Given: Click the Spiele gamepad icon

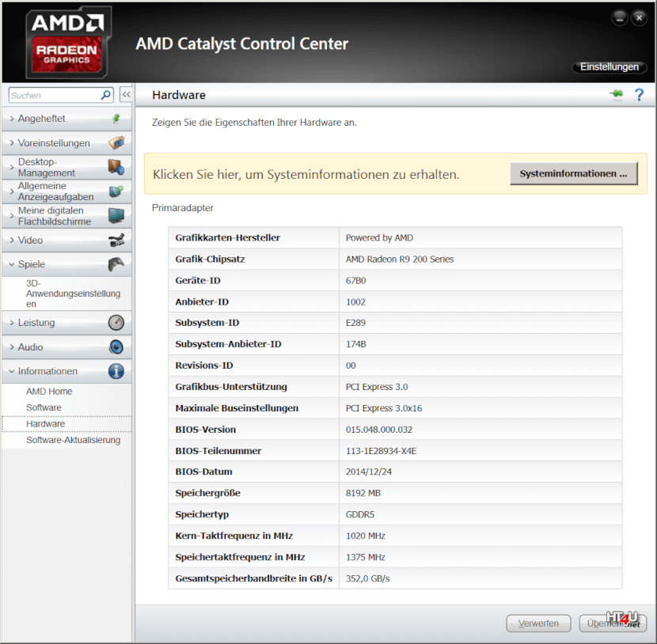Looking at the screenshot, I should tap(116, 264).
